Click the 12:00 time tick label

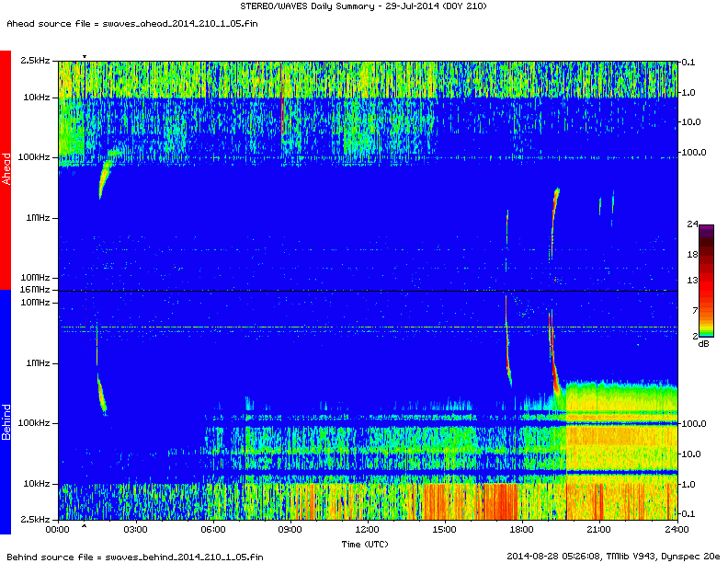368,530
